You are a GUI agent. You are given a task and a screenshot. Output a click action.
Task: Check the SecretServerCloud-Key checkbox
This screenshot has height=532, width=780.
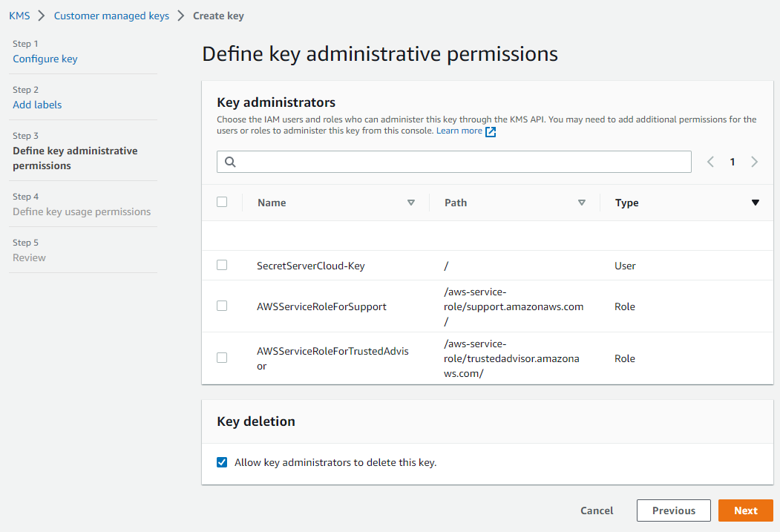tap(222, 265)
